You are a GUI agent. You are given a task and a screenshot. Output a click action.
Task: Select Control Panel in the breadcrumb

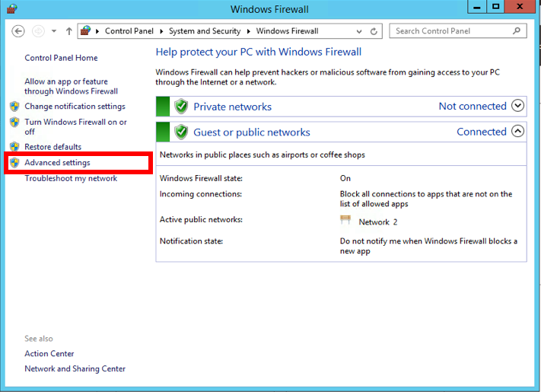point(129,31)
